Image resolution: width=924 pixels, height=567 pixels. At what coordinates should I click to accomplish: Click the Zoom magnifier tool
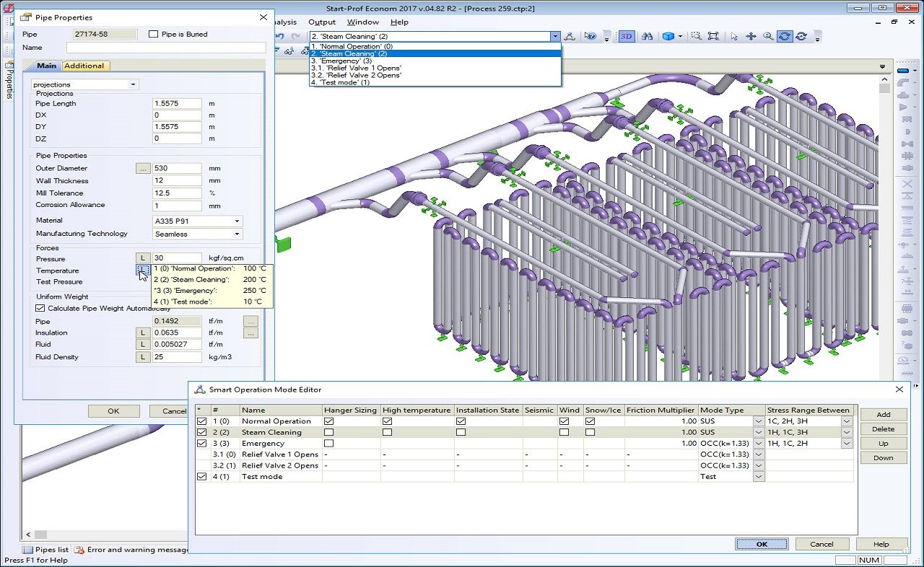pyautogui.click(x=768, y=36)
